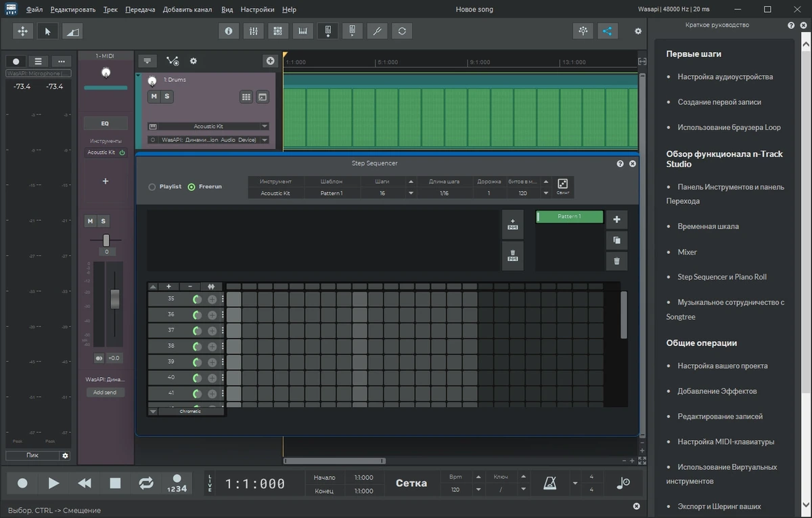Open Step Sequencer и Piano Roll guide link
The width and height of the screenshot is (812, 518).
722,277
